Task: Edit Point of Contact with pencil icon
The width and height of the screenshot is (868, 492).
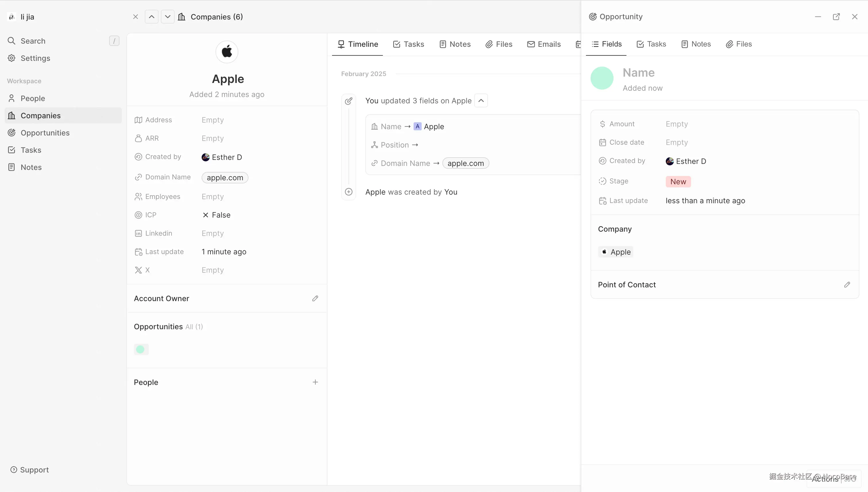Action: 847,285
